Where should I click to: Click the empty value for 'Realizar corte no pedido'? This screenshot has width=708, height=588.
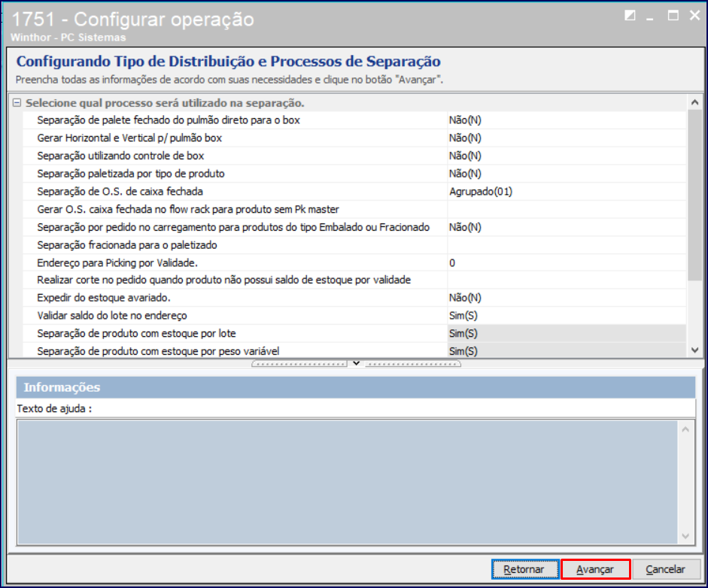click(567, 280)
